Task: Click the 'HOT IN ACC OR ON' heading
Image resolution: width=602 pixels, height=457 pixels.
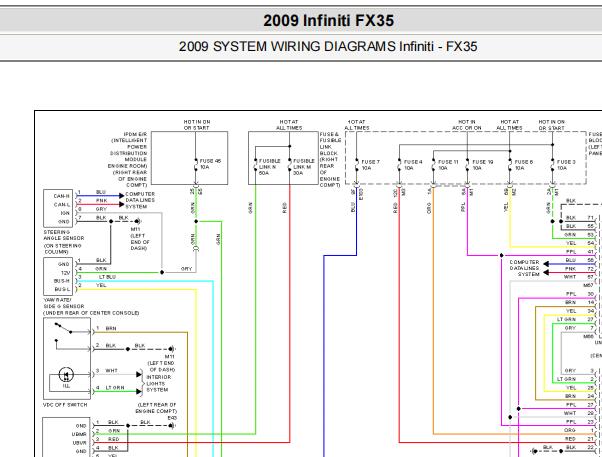Action: pyautogui.click(x=467, y=125)
